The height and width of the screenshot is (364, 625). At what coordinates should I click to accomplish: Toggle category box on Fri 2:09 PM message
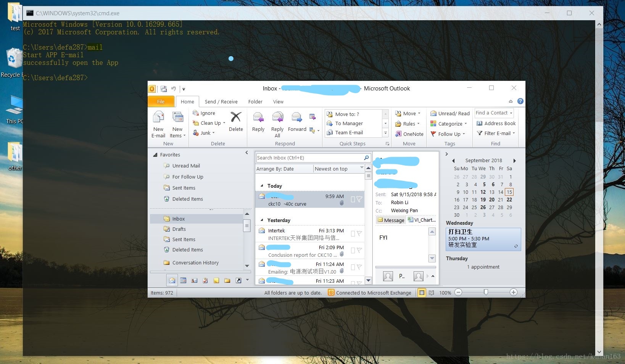353,250
